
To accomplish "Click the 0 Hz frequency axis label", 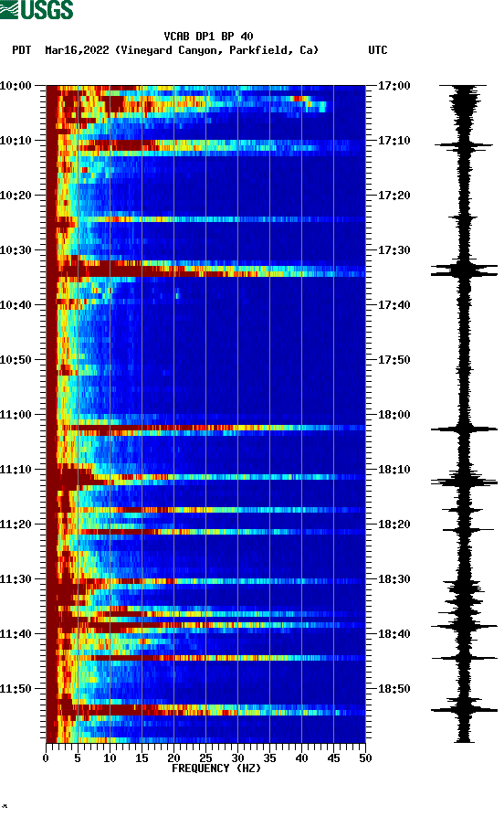I will coord(46,758).
